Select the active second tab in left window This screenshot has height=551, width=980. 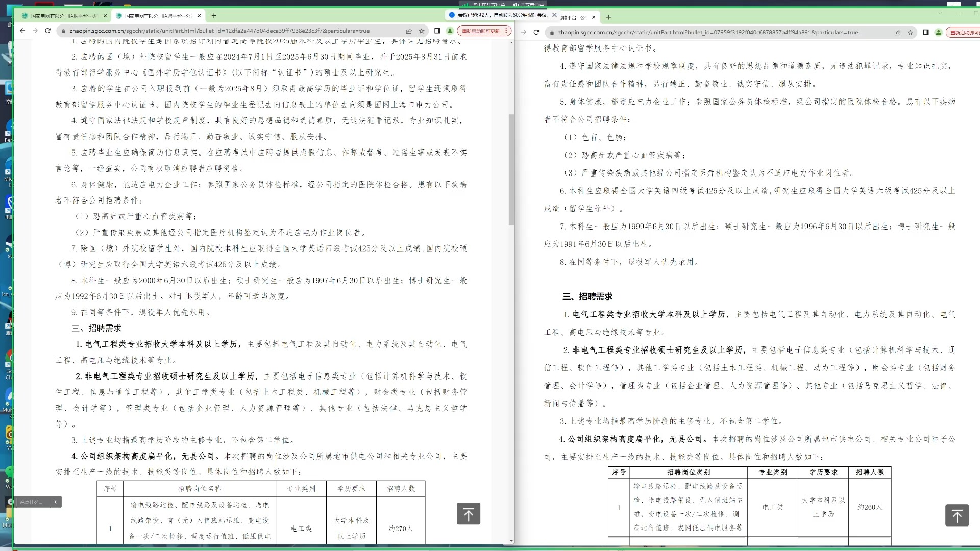coord(158,16)
